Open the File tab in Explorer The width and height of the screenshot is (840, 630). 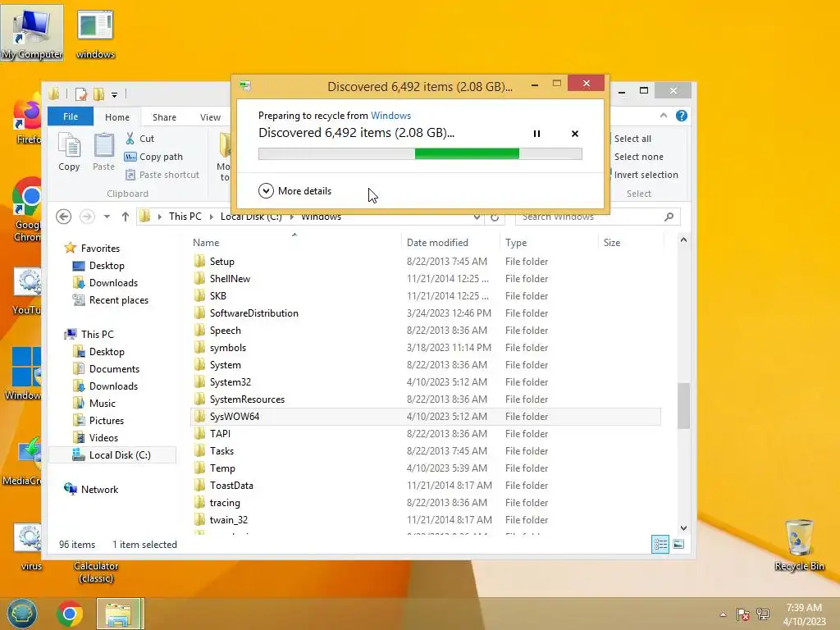(71, 116)
